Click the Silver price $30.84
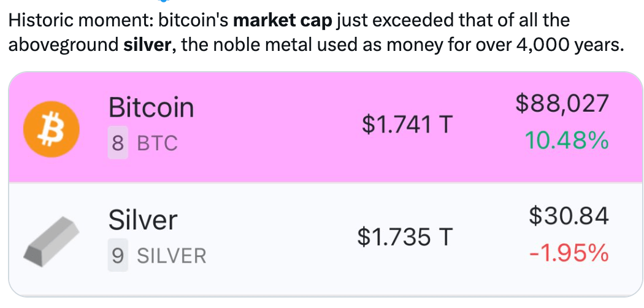The image size is (644, 308). click(x=569, y=215)
